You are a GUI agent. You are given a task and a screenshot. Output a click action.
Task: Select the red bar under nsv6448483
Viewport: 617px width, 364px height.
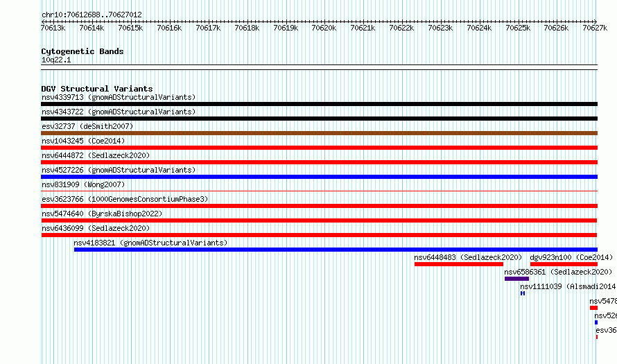tap(459, 264)
